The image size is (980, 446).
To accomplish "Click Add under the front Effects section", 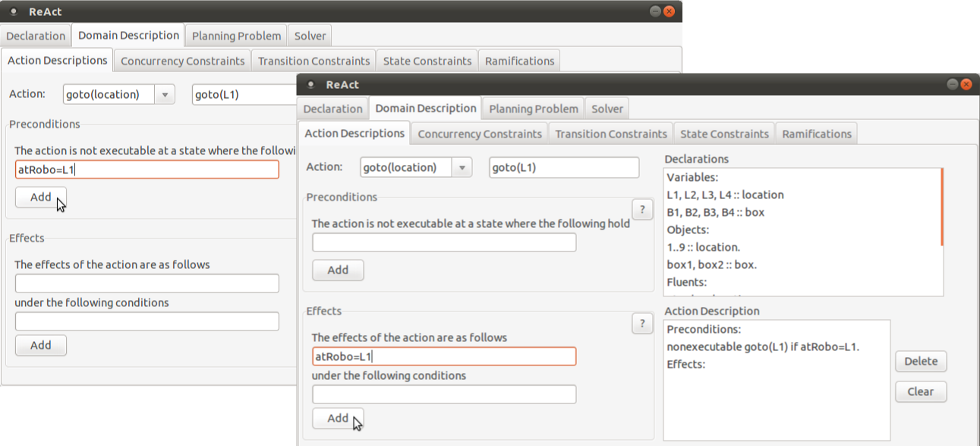I will tap(338, 418).
